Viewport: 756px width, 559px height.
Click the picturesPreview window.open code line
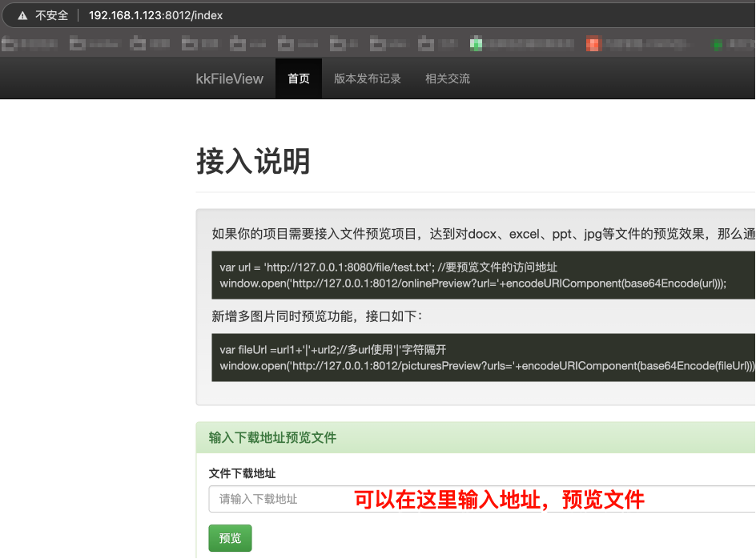(487, 366)
